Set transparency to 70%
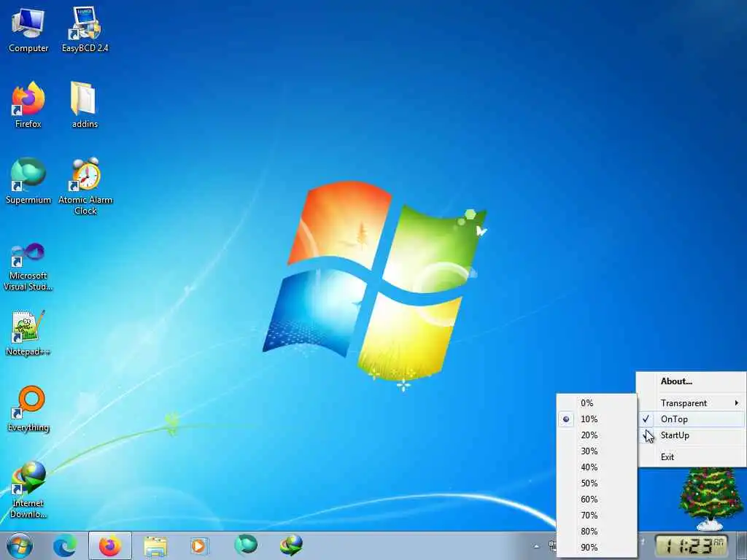This screenshot has height=560, width=747. pos(597,516)
